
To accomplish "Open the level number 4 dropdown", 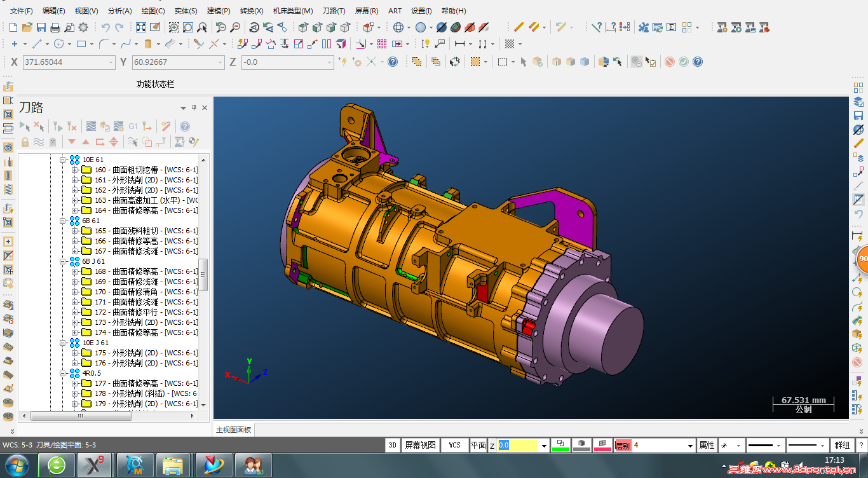I will point(691,446).
